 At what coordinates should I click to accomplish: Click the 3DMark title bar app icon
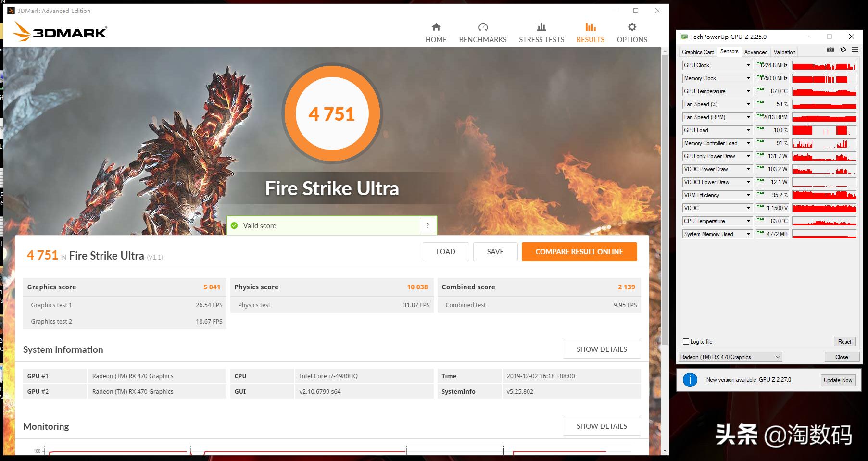click(x=11, y=11)
